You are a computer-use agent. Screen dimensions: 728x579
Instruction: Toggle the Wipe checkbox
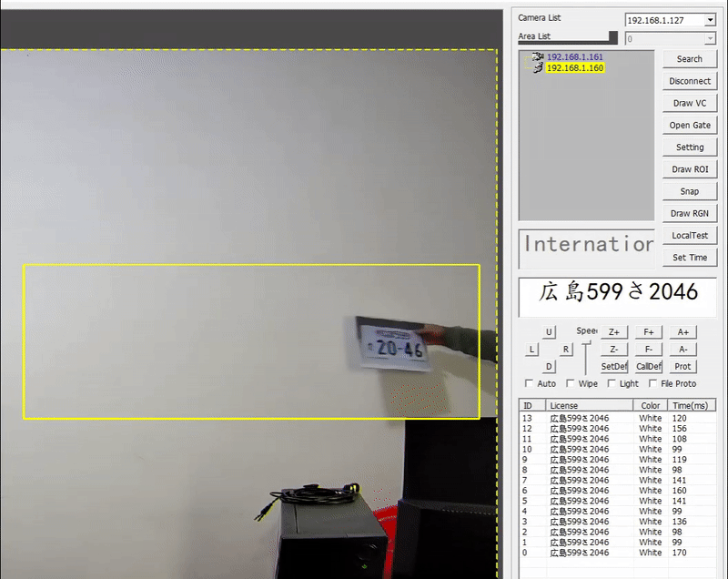tap(571, 383)
